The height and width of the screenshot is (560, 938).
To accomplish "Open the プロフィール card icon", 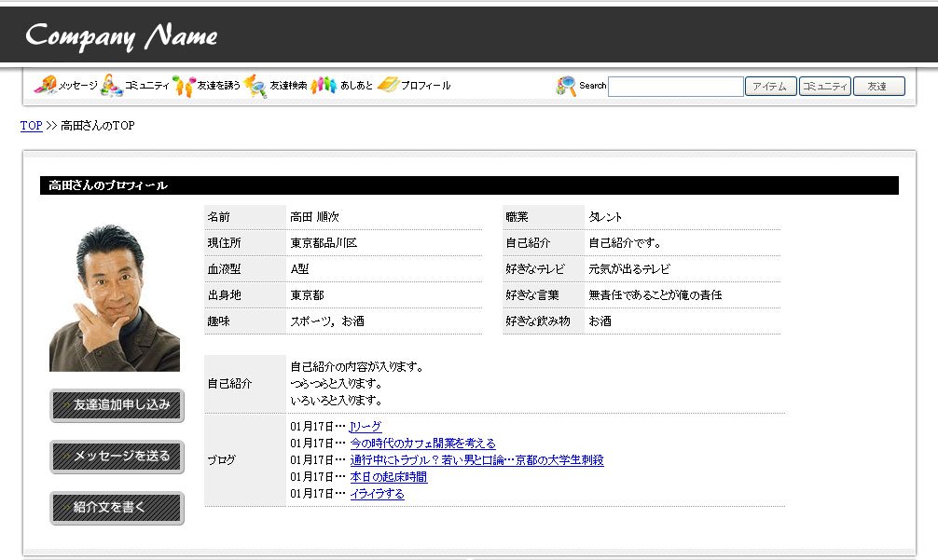I will point(388,86).
